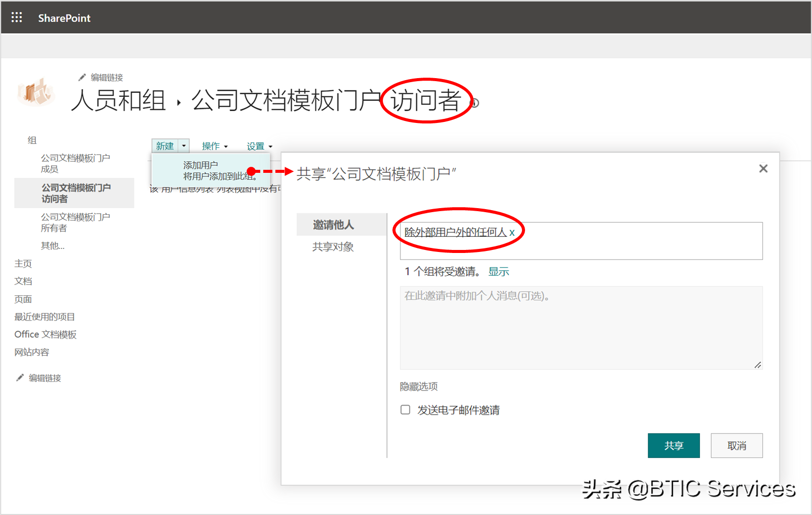This screenshot has height=515, width=812.
Task: Click the info icon beside 访问者 title
Action: click(475, 103)
